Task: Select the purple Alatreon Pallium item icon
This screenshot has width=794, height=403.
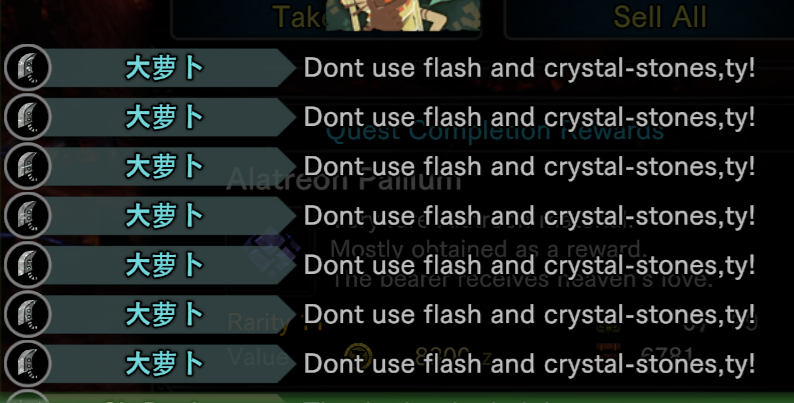Action: tap(271, 249)
